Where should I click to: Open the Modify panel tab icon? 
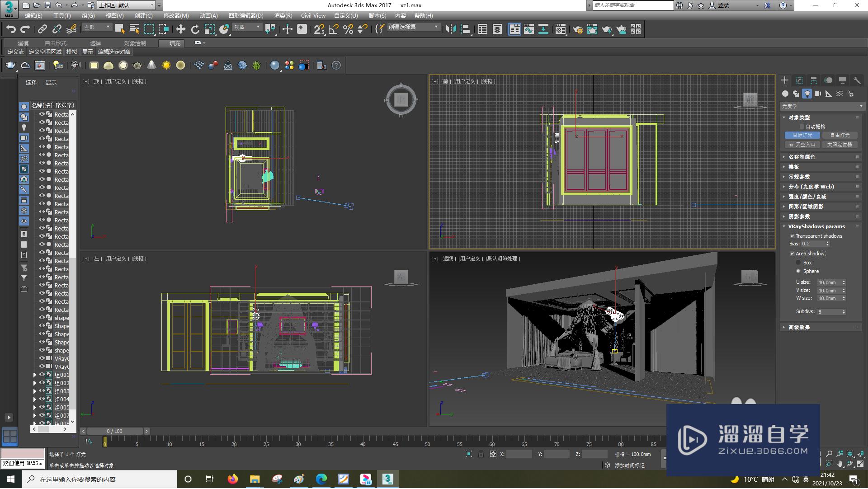(799, 80)
